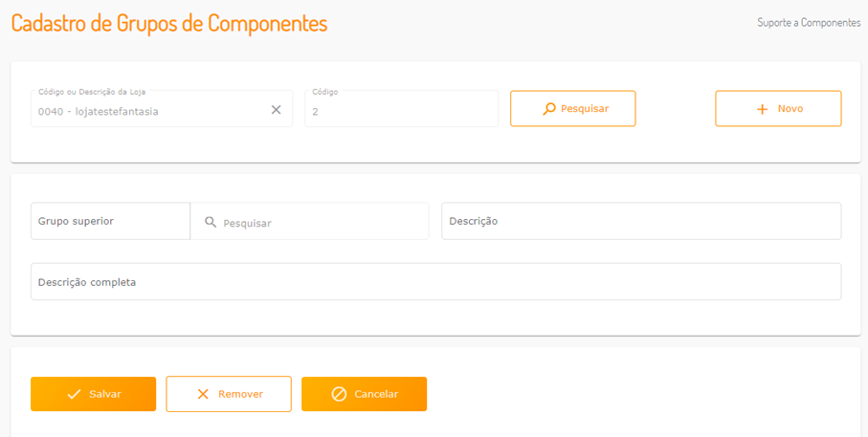This screenshot has height=437, width=868.
Task: Click the X icon on Remover
Action: click(x=203, y=394)
